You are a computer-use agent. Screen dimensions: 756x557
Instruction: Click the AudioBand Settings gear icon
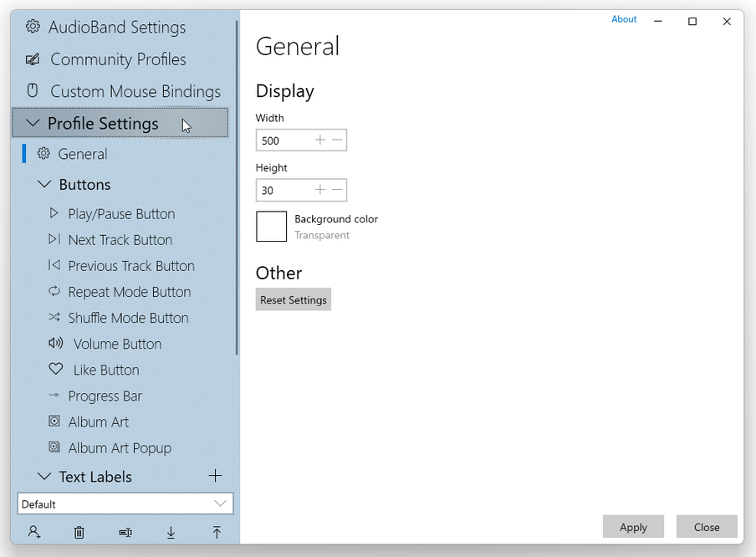pos(33,27)
